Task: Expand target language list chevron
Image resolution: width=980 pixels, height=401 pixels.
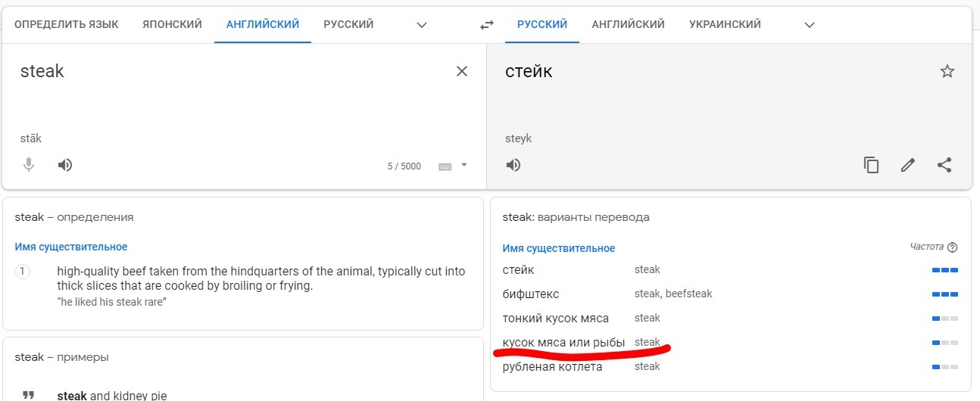Action: click(x=810, y=25)
